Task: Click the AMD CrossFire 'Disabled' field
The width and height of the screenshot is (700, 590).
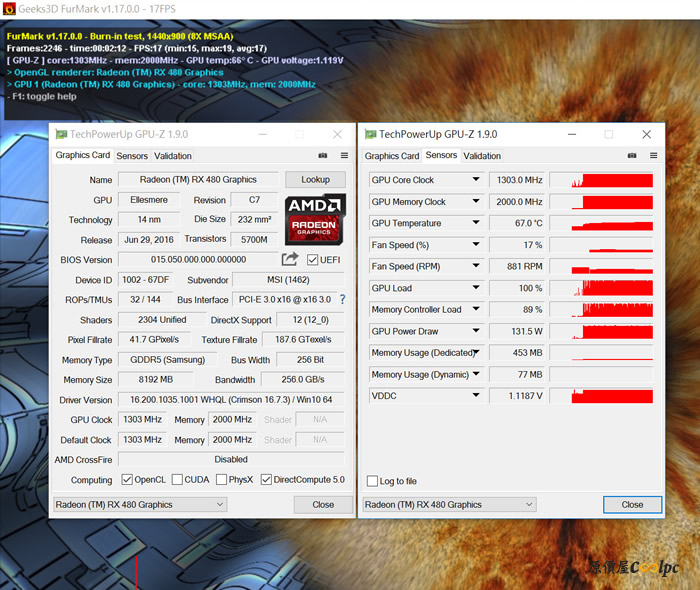Action: point(231,459)
